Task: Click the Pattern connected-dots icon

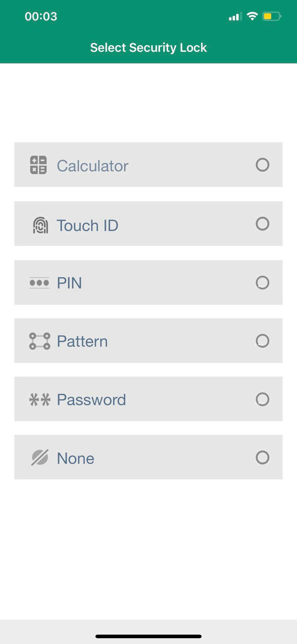Action: coord(40,341)
